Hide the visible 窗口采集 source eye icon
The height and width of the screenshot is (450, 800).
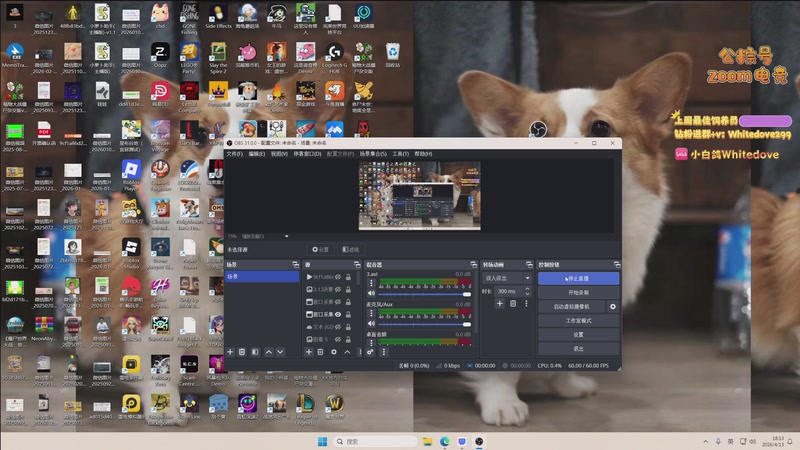tap(338, 314)
